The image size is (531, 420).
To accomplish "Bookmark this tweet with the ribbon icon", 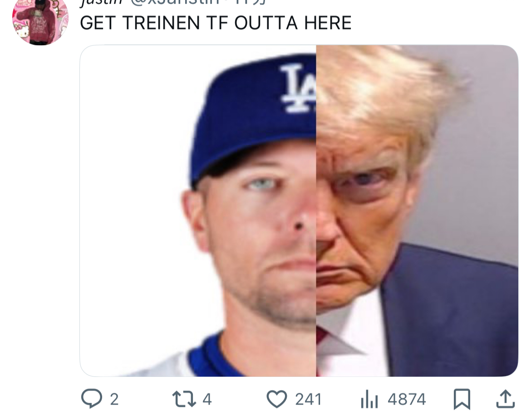I will (462, 399).
